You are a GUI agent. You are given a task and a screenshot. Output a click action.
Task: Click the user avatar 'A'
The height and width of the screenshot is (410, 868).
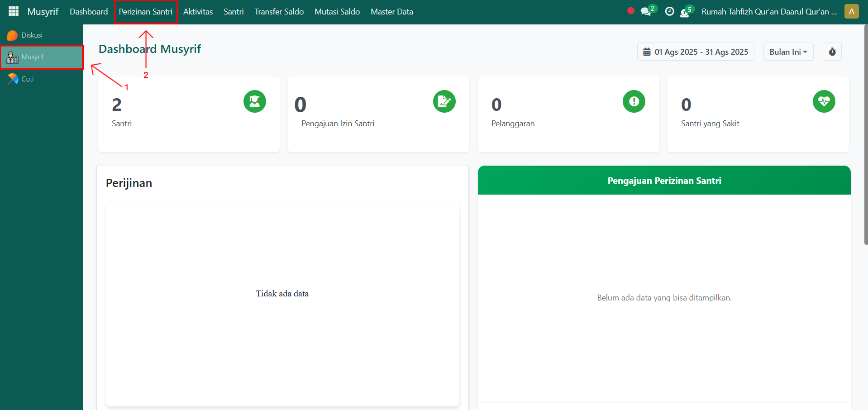[x=851, y=12]
